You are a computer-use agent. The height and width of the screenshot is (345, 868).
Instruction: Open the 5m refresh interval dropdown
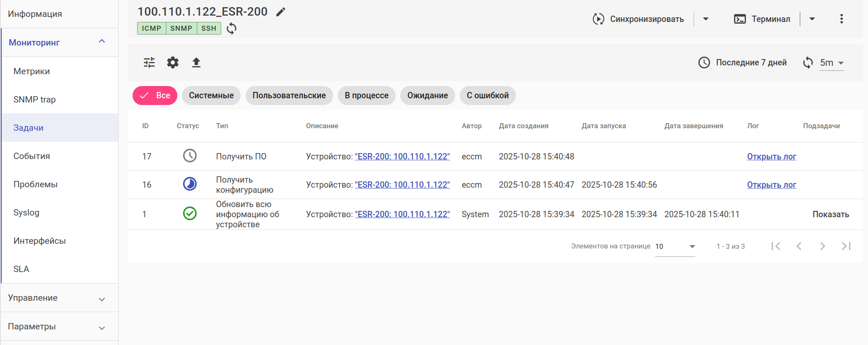pos(832,63)
